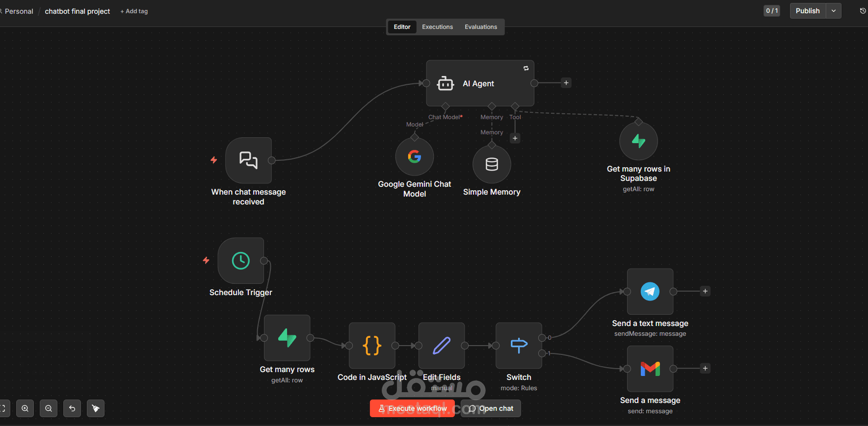The height and width of the screenshot is (426, 868).
Task: Expand the Publish dropdown arrow
Action: coord(834,11)
